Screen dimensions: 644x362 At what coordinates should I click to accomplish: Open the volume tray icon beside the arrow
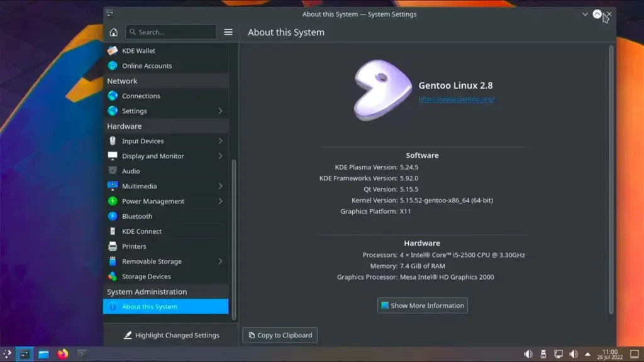pos(574,354)
